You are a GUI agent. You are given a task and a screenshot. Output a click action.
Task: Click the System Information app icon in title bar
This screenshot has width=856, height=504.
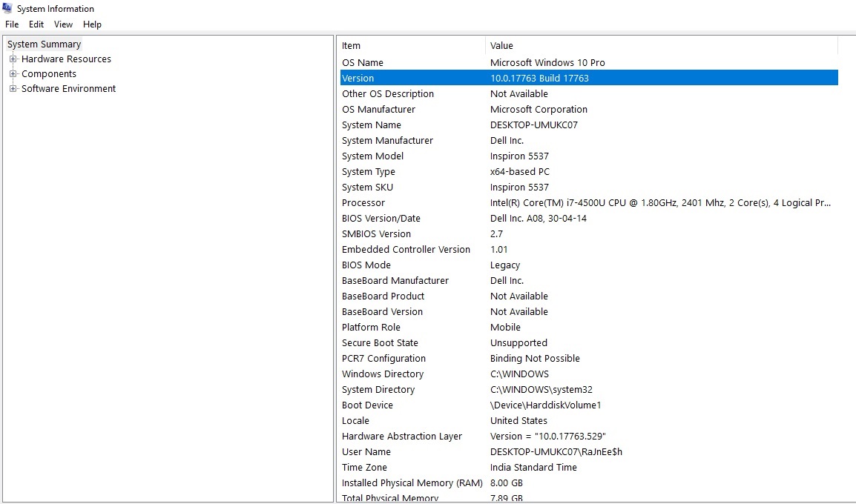tap(7, 8)
